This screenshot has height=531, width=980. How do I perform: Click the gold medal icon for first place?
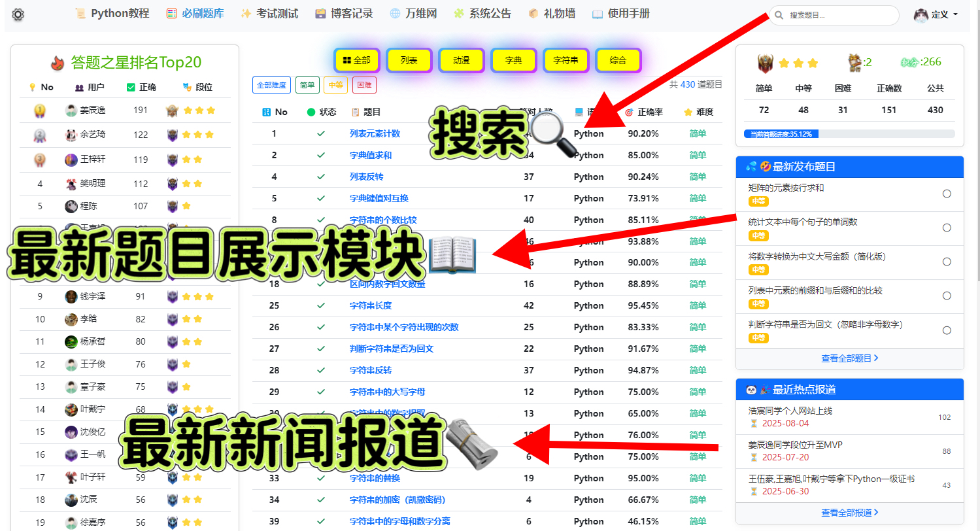click(40, 111)
